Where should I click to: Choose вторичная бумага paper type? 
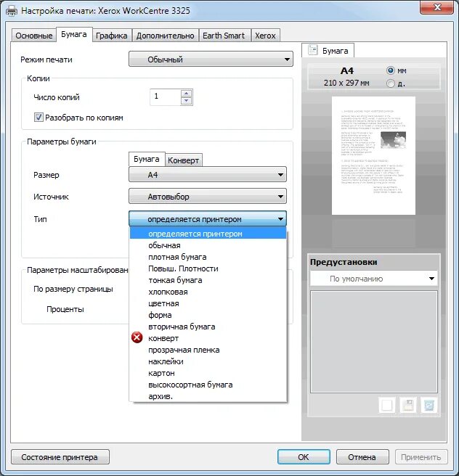208,327
